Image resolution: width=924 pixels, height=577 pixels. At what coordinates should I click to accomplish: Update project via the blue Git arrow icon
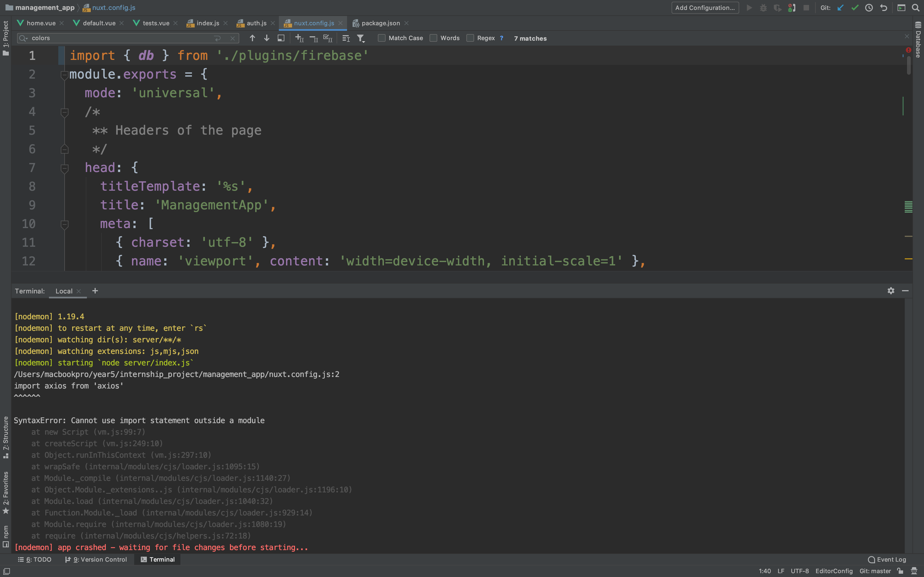tap(840, 8)
